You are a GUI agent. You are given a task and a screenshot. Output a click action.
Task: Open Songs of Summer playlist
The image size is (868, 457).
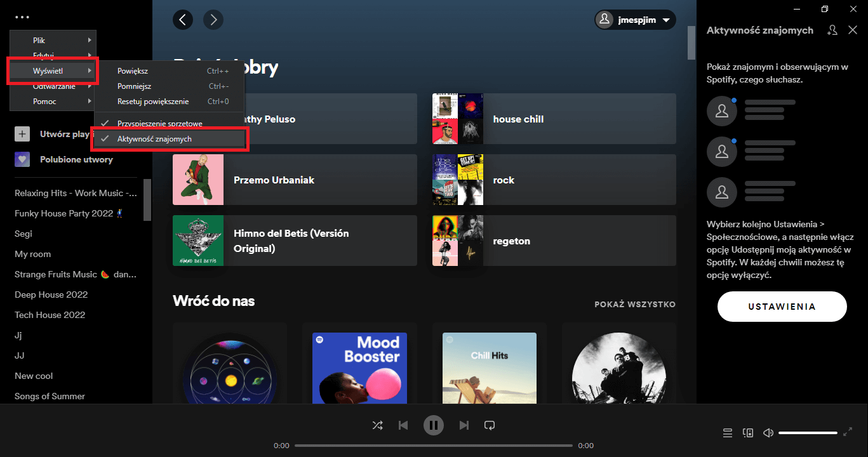50,396
